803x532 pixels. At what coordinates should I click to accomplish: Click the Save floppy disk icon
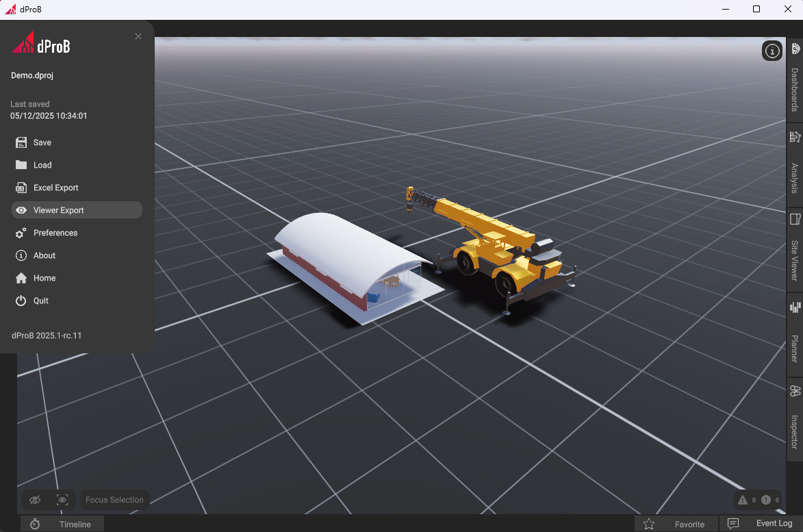[21, 142]
